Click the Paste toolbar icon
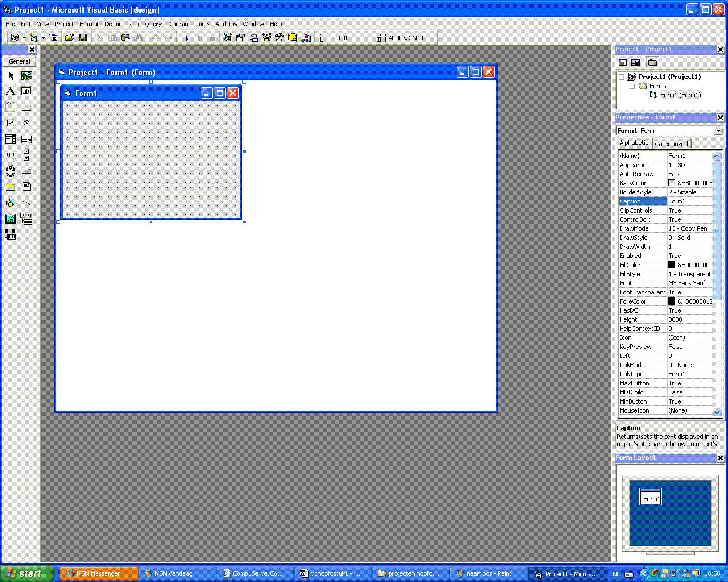Viewport: 728px width, 582px height. [126, 38]
